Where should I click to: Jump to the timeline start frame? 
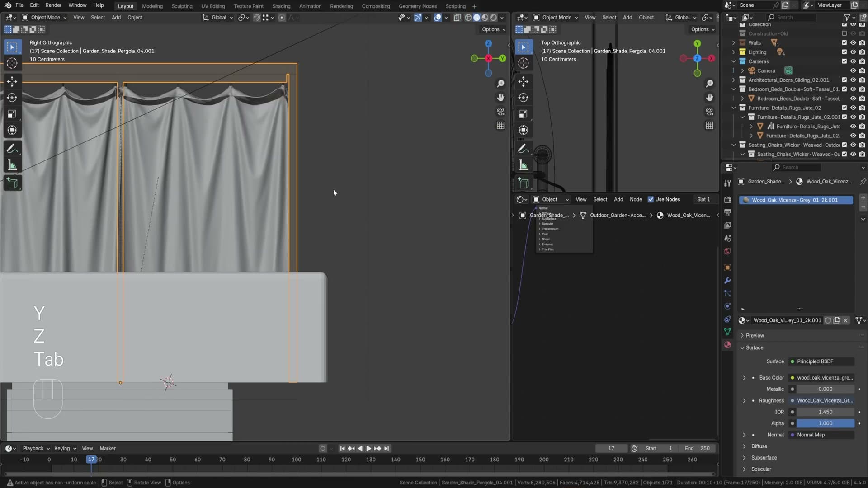pos(342,449)
